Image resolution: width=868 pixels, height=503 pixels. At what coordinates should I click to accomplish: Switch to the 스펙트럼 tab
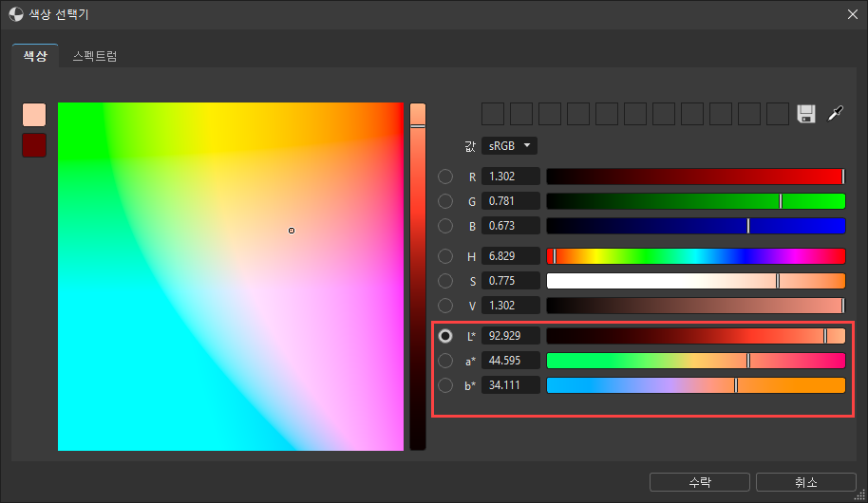click(95, 56)
